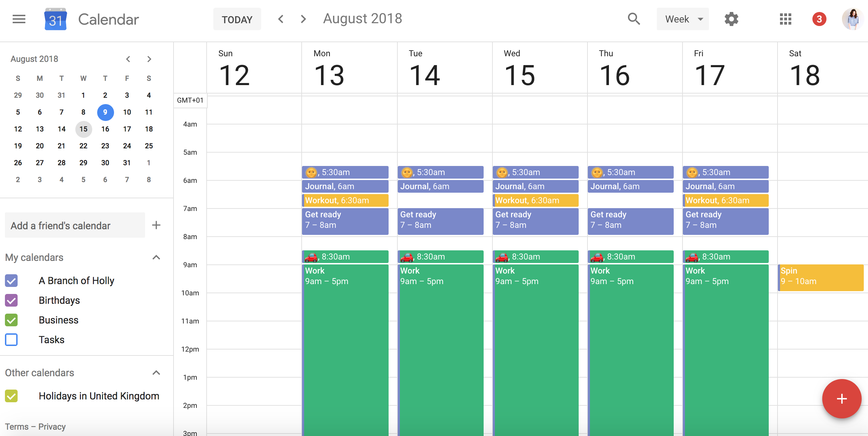The width and height of the screenshot is (868, 436).
Task: Toggle Holidays in United Kingdom checkbox
Action: 11,396
